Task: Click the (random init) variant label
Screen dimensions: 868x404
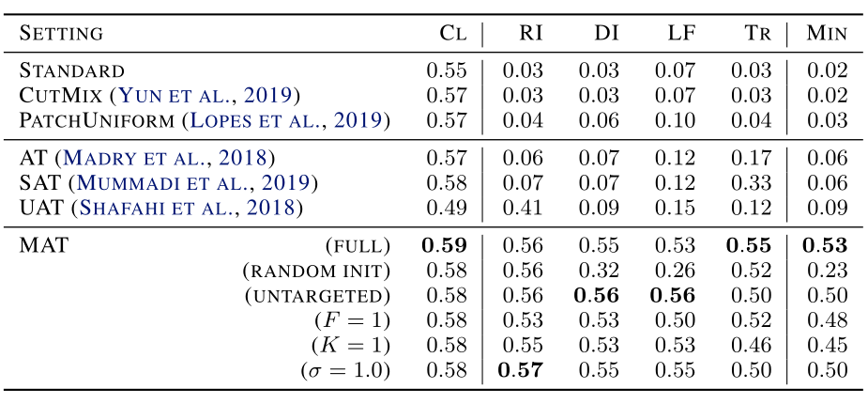Action: pos(315,272)
